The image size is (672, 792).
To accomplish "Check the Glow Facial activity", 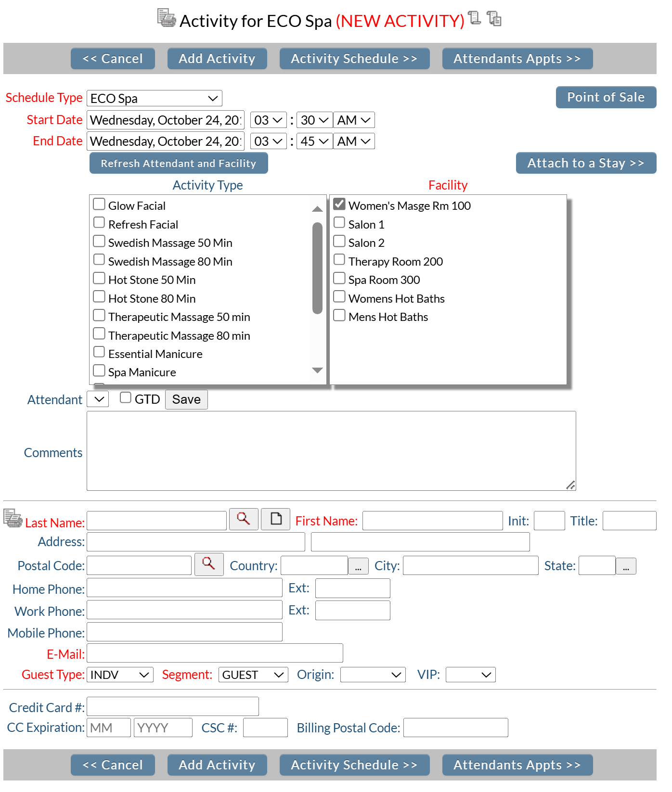I will click(99, 204).
